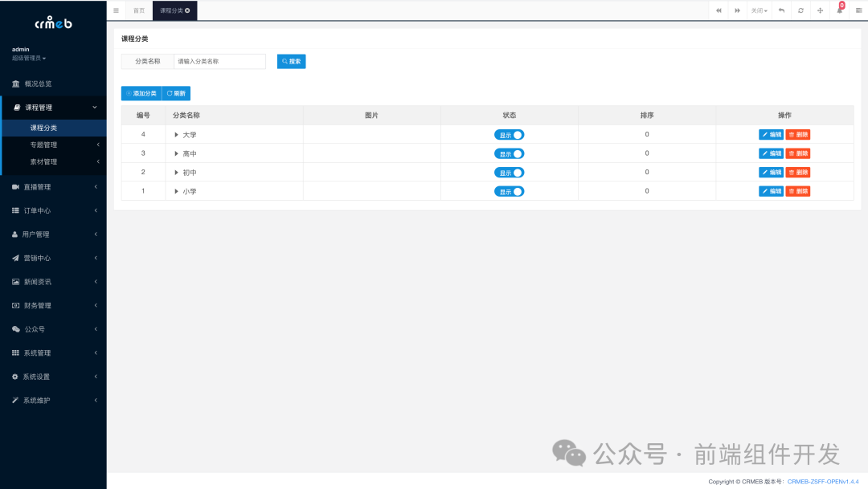Screen dimensions: 868x489
Task: Open 系统管理 sidebar menu
Action: pyautogui.click(x=53, y=353)
